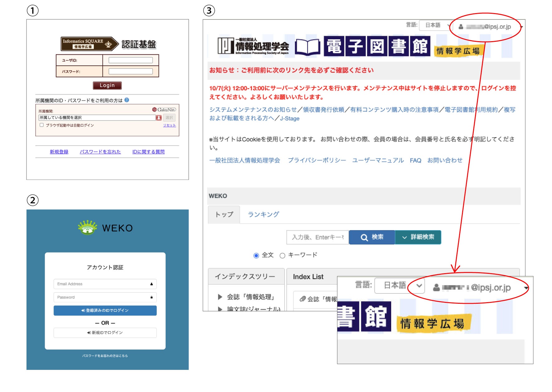Open the パスワードを忘れた link

point(100,152)
